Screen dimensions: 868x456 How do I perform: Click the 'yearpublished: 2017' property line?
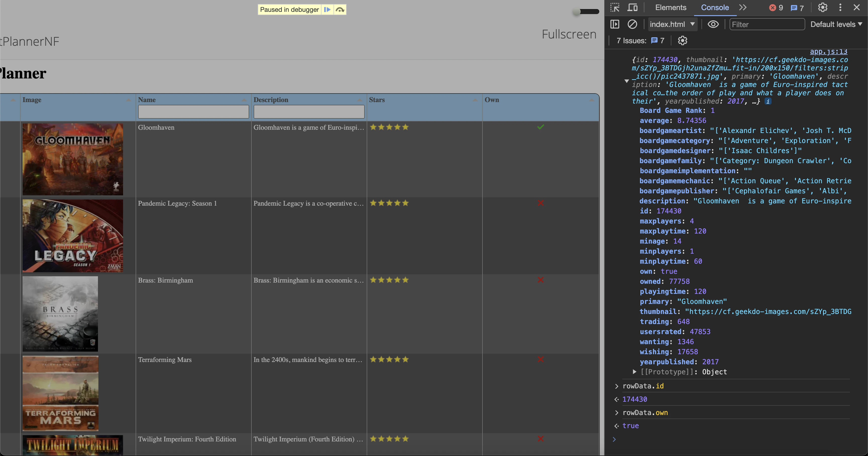pos(679,362)
